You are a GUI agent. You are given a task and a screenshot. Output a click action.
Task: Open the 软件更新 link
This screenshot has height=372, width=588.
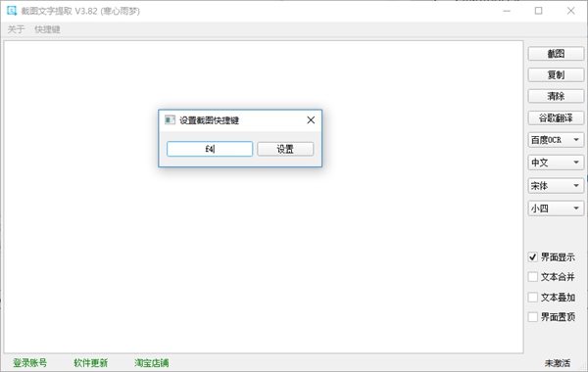click(x=91, y=362)
